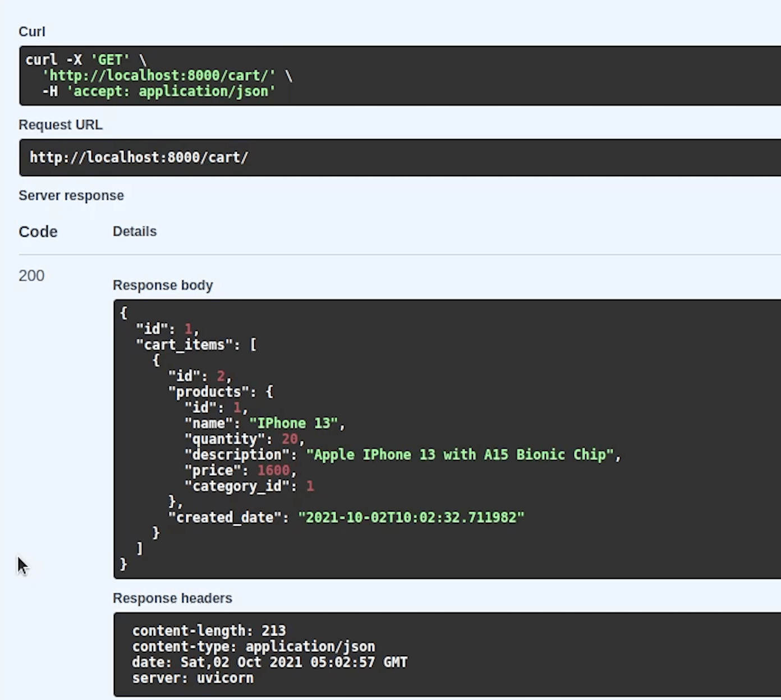Click the localhost cart URL in curl command

coord(159,76)
